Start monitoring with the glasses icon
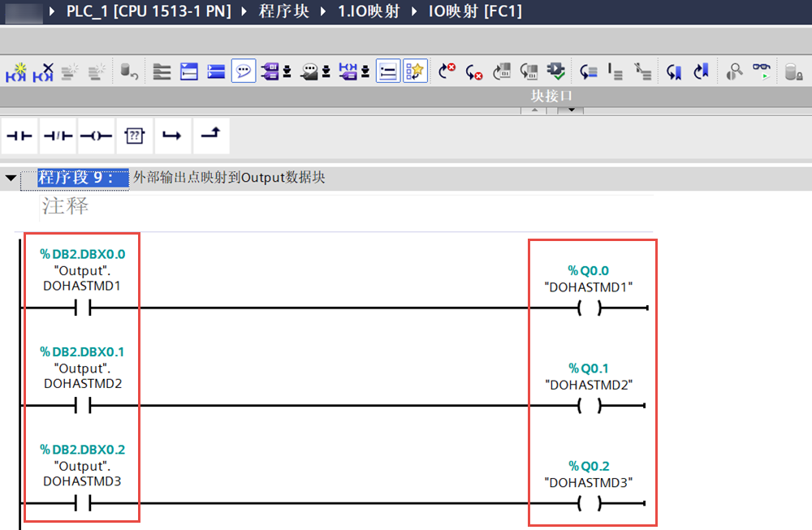This screenshot has height=530, width=812. (762, 71)
